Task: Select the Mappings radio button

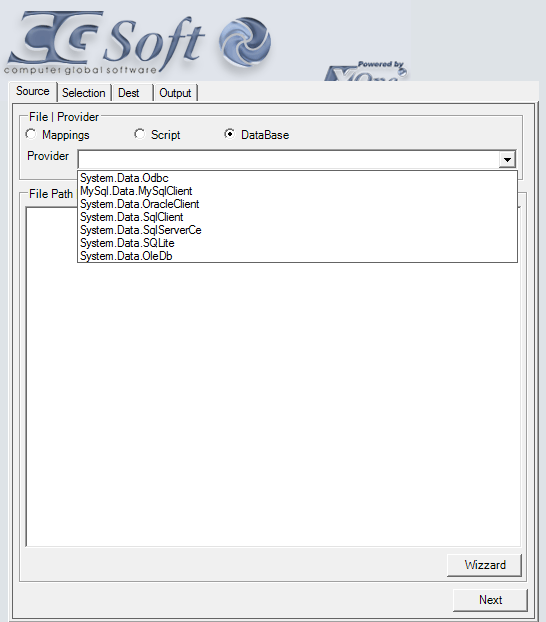Action: [x=31, y=134]
